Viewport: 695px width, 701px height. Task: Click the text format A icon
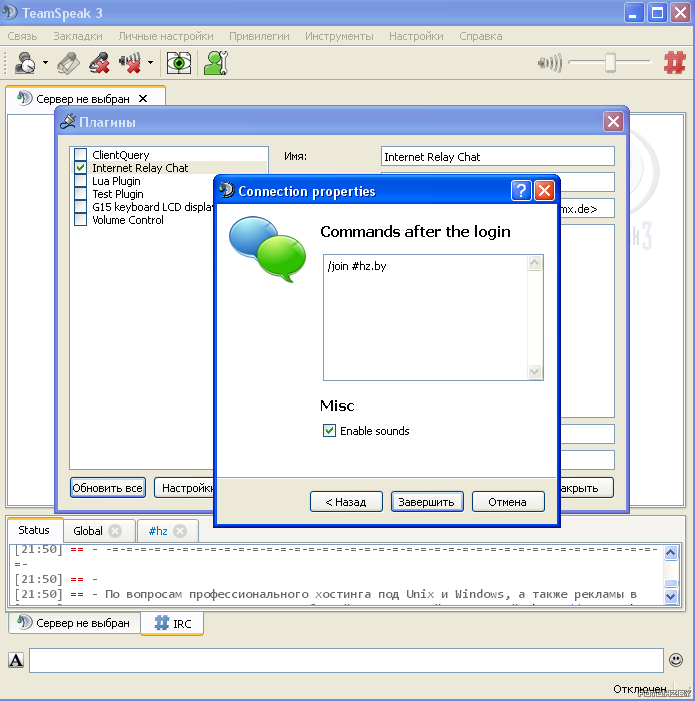(x=16, y=660)
